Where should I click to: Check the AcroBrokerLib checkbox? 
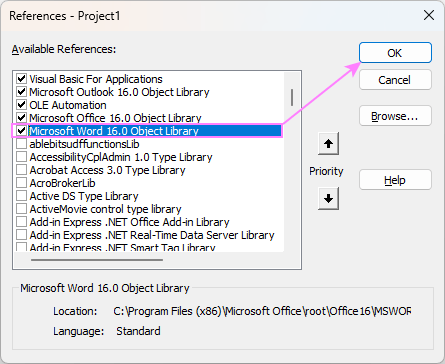21,183
